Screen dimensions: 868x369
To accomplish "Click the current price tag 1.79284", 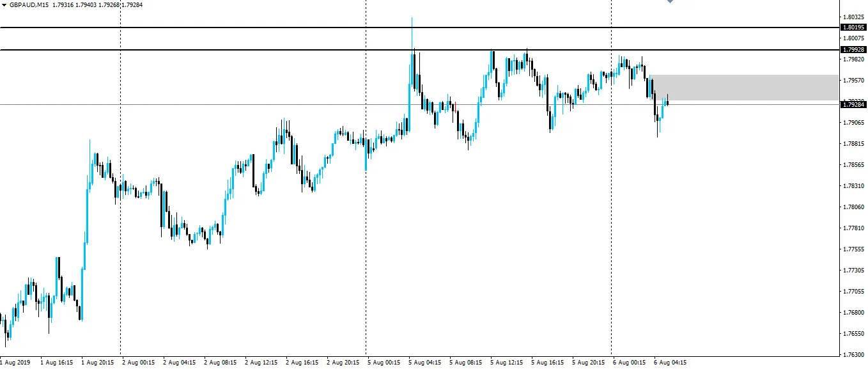I will click(854, 104).
